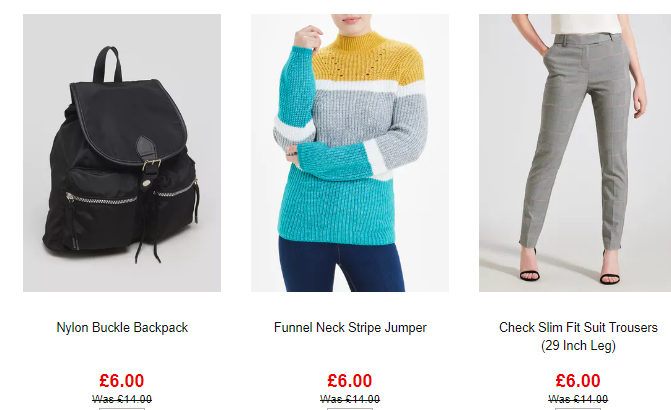671x410 pixels.
Task: Click the trousers' crossed-out Was £14.00 text
Action: [578, 399]
